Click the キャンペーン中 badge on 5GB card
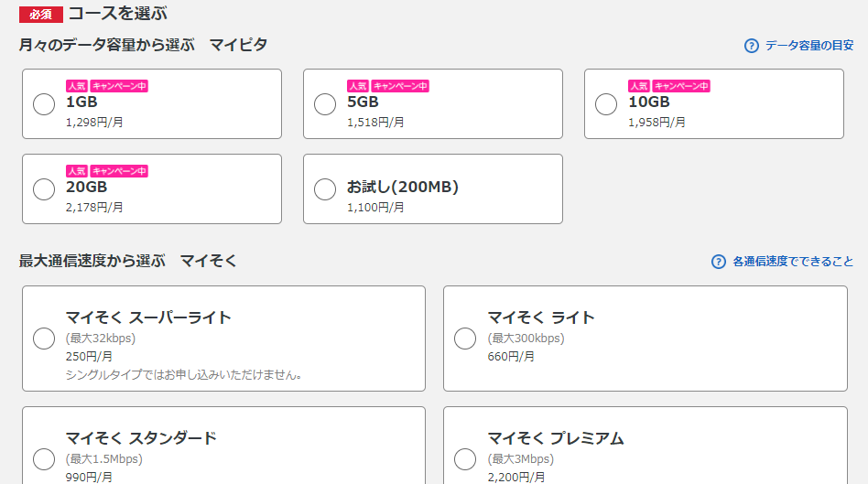 [x=400, y=86]
